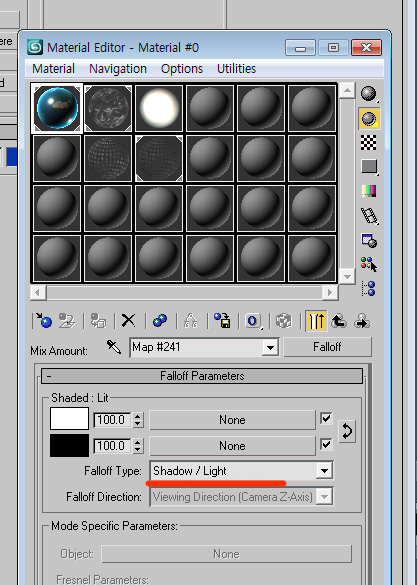
Task: Minimize the Material Editor window
Action: pos(301,47)
